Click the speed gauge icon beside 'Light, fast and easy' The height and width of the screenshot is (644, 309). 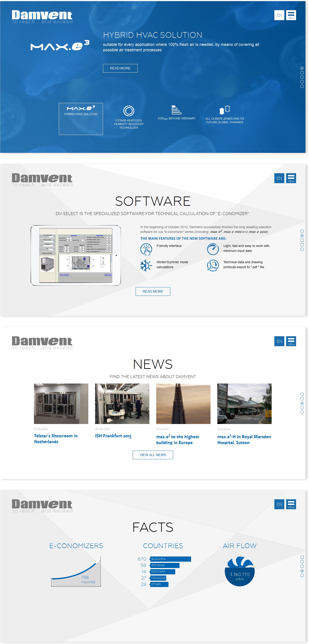(213, 249)
